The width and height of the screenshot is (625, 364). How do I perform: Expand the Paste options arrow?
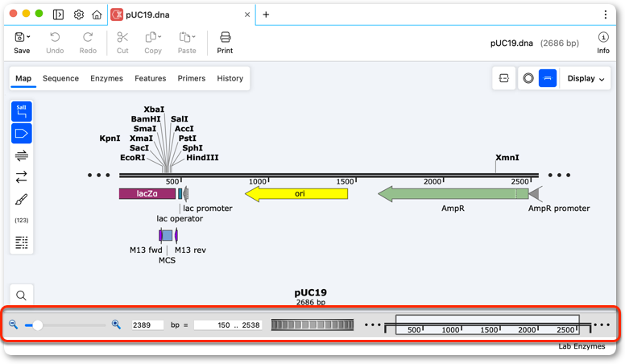point(194,37)
